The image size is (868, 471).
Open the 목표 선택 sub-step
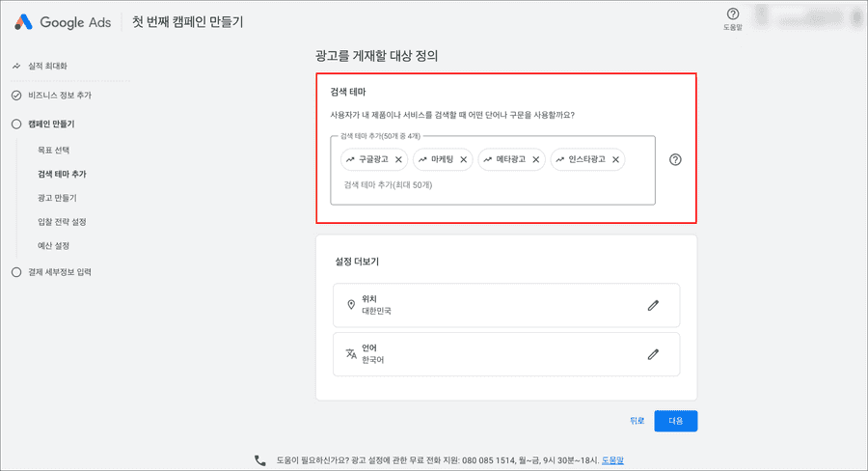coord(54,151)
